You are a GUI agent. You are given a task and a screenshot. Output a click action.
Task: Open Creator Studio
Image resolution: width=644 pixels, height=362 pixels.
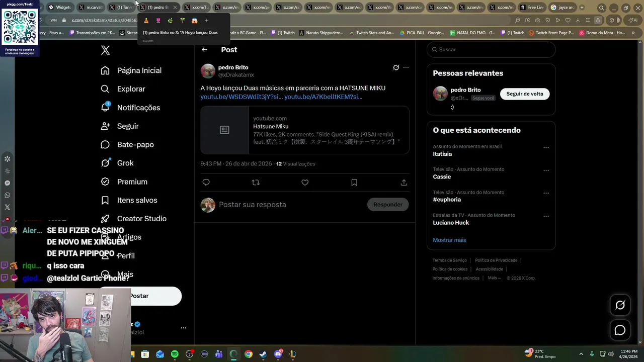[133, 219]
